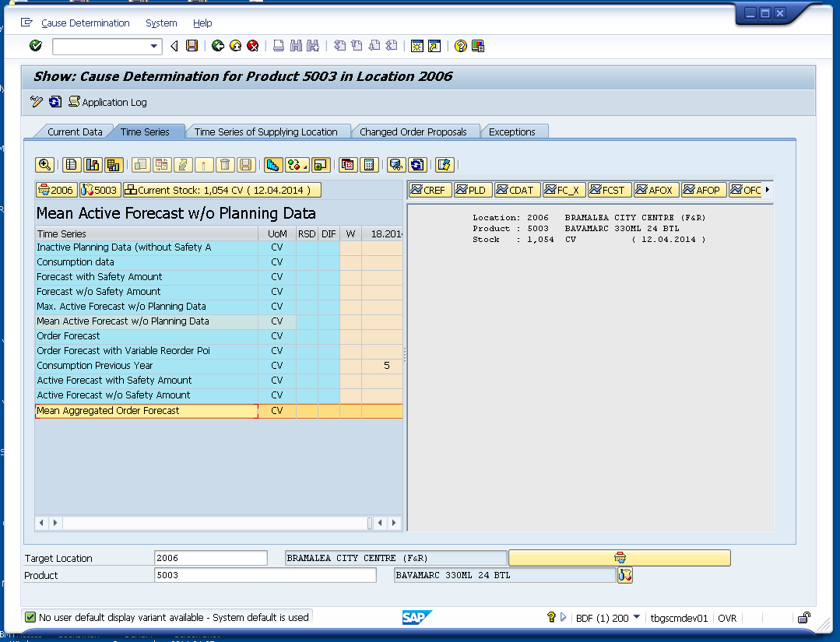Click the Product input field
840x642 pixels.
pyautogui.click(x=265, y=575)
